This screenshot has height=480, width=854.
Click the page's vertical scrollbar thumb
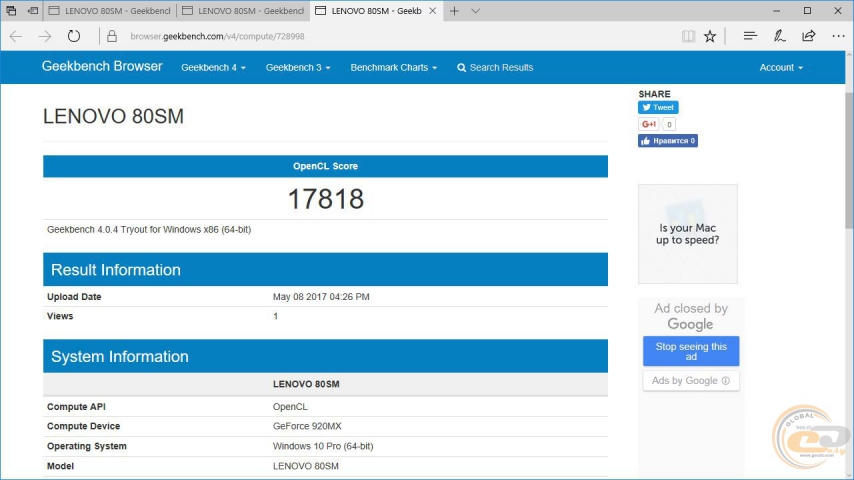click(x=849, y=160)
